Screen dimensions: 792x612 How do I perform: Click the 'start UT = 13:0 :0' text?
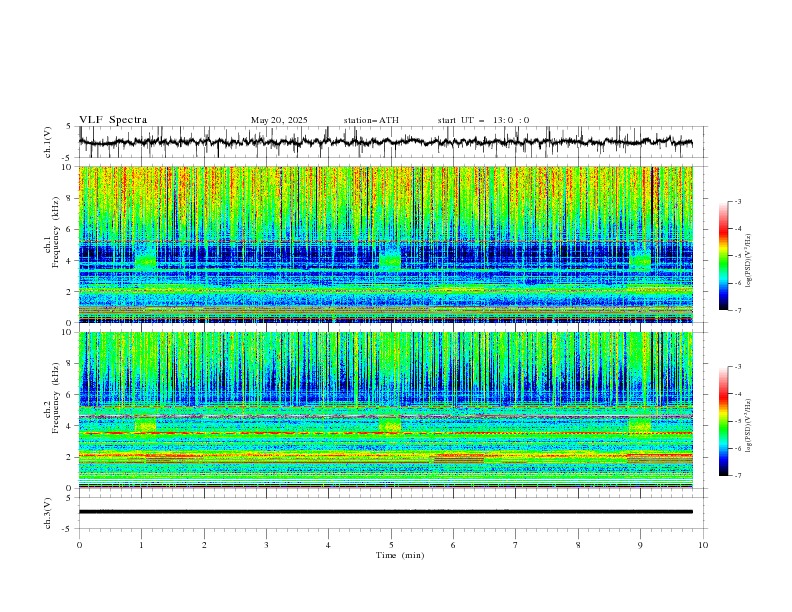point(483,120)
